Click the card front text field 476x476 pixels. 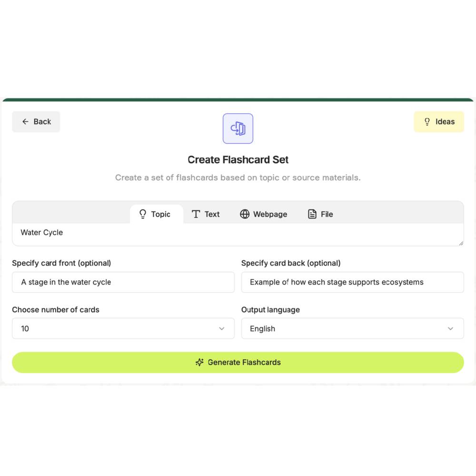tap(123, 282)
